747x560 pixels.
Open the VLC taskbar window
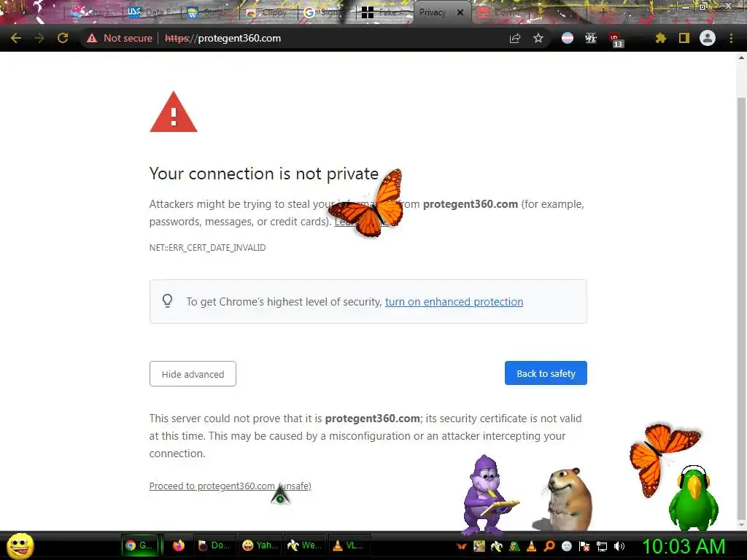(349, 545)
